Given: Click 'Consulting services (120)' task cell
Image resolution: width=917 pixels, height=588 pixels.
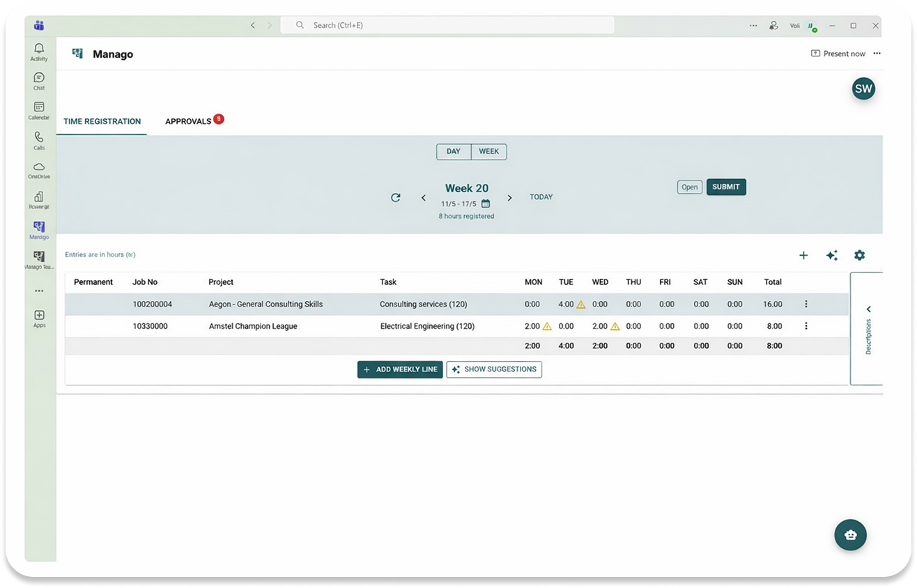Looking at the screenshot, I should (424, 304).
